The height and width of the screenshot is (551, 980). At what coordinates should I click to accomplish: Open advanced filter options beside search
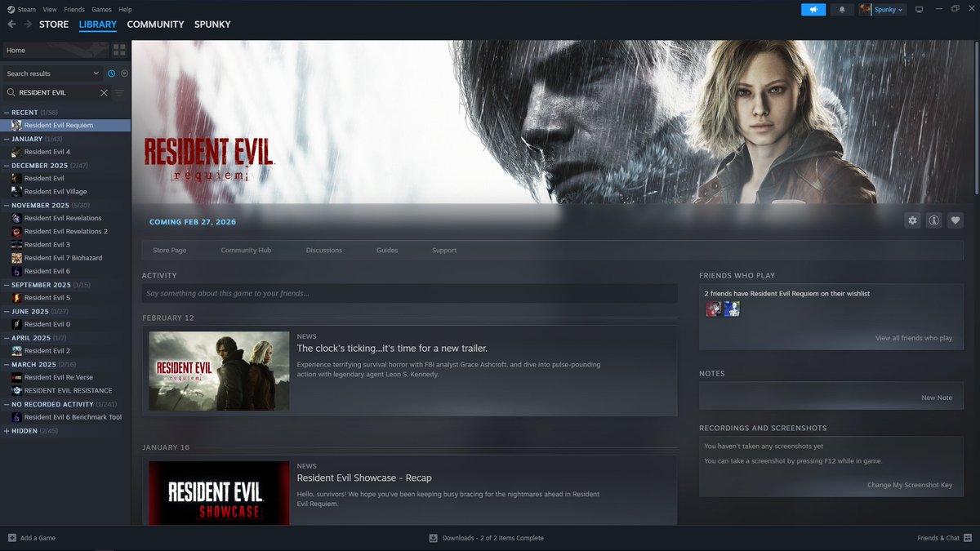point(119,93)
